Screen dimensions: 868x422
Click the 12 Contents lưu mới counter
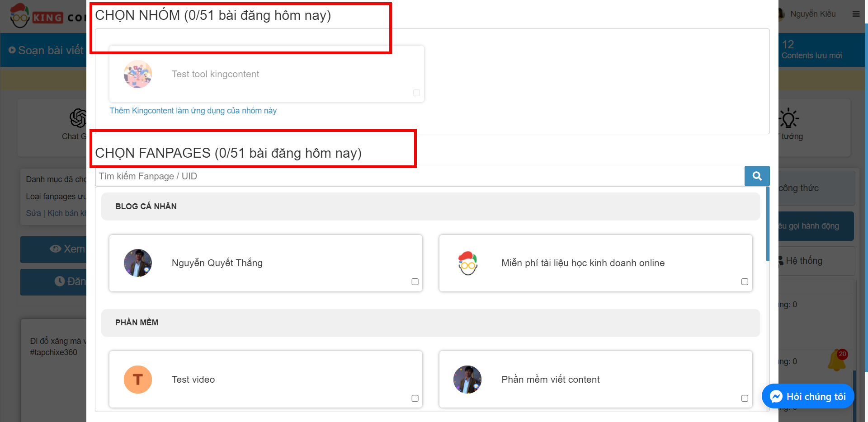[812, 50]
